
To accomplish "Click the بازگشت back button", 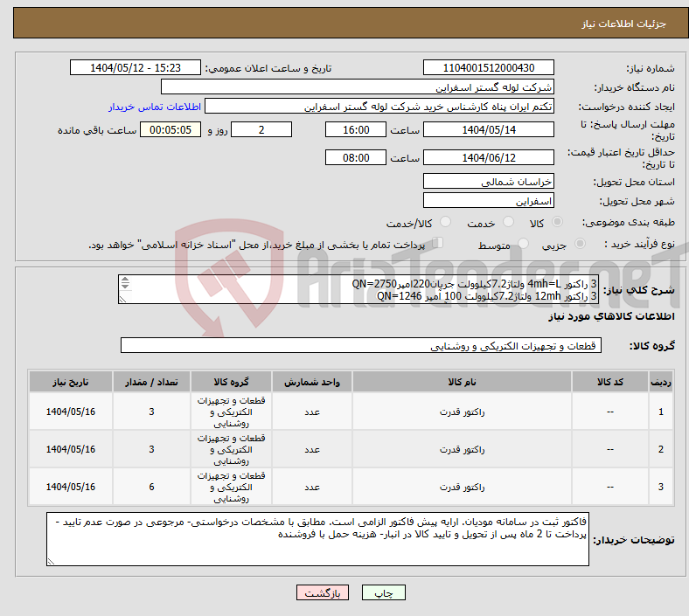I will (323, 592).
